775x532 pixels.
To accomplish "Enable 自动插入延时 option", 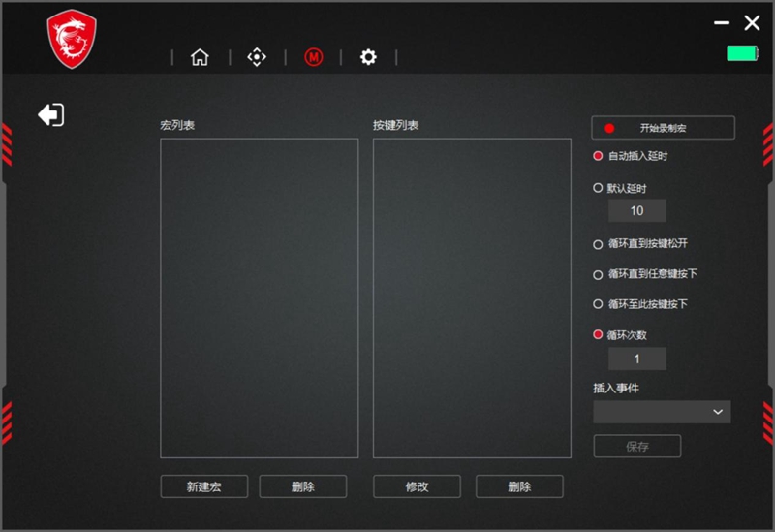I will [x=598, y=156].
